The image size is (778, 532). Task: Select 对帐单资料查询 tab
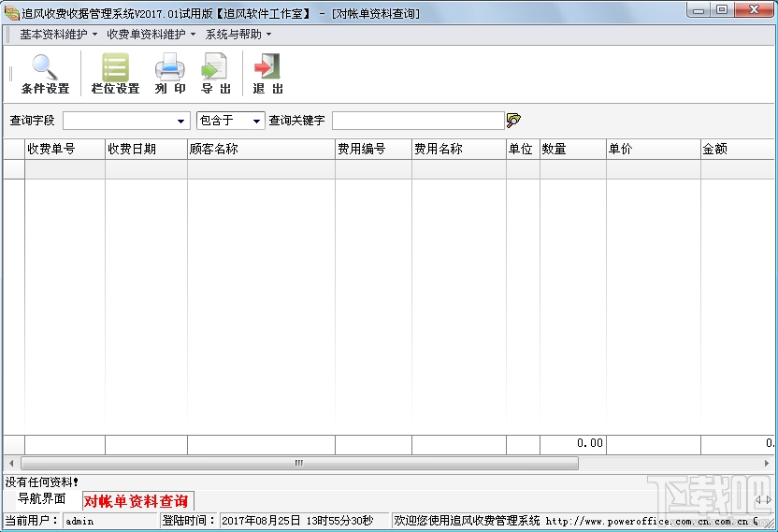(137, 501)
